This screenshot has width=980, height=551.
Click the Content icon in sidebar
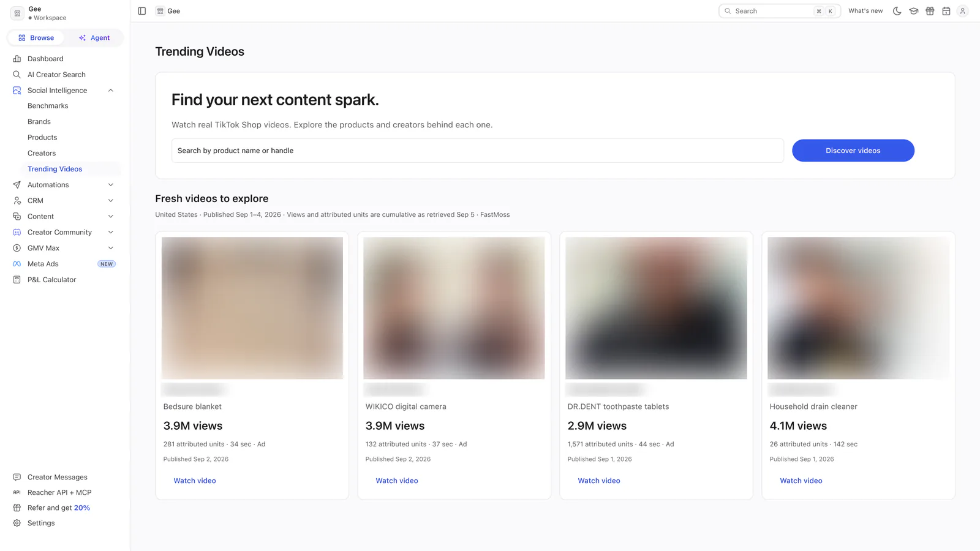[17, 217]
